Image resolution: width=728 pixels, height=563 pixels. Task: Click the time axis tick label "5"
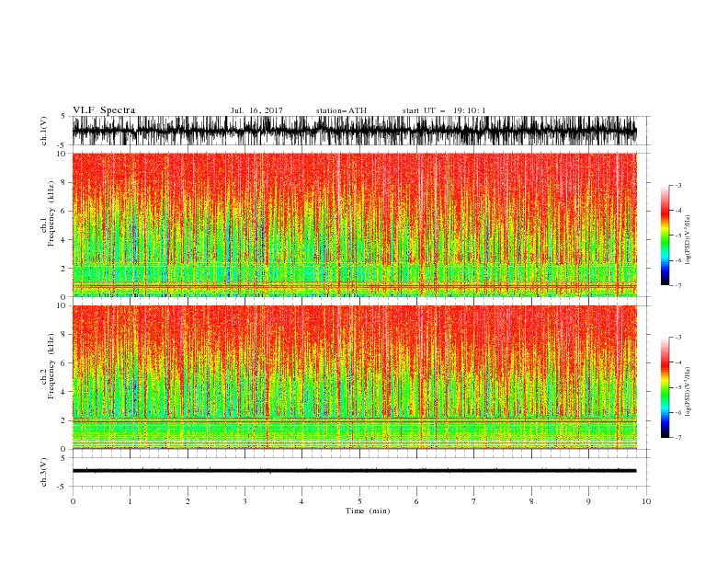(359, 501)
